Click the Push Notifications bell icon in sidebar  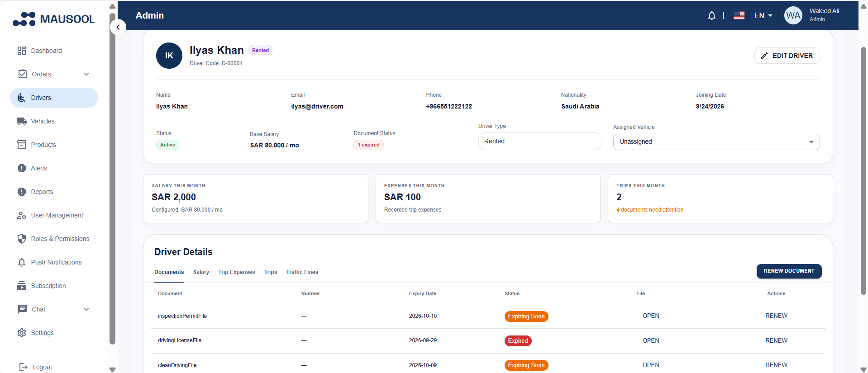click(x=22, y=262)
